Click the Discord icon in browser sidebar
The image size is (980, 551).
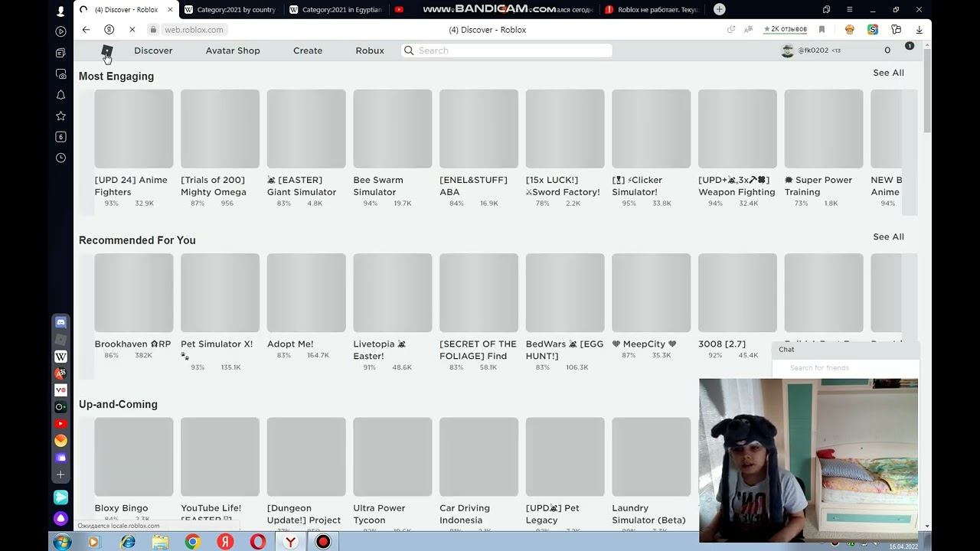click(x=61, y=322)
